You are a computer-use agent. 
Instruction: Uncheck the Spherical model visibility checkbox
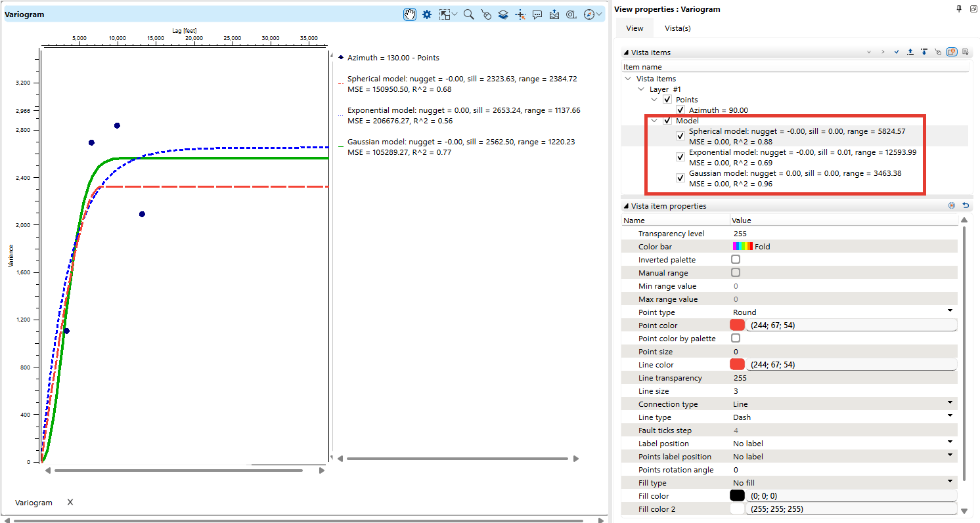pyautogui.click(x=680, y=136)
